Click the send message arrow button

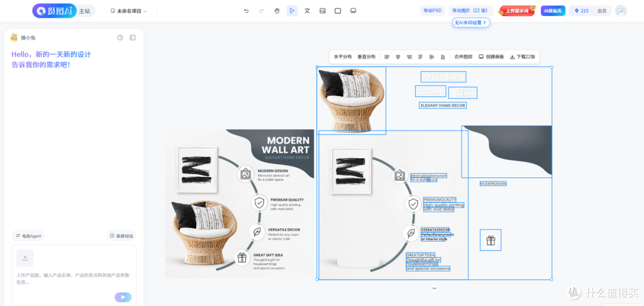(x=123, y=298)
